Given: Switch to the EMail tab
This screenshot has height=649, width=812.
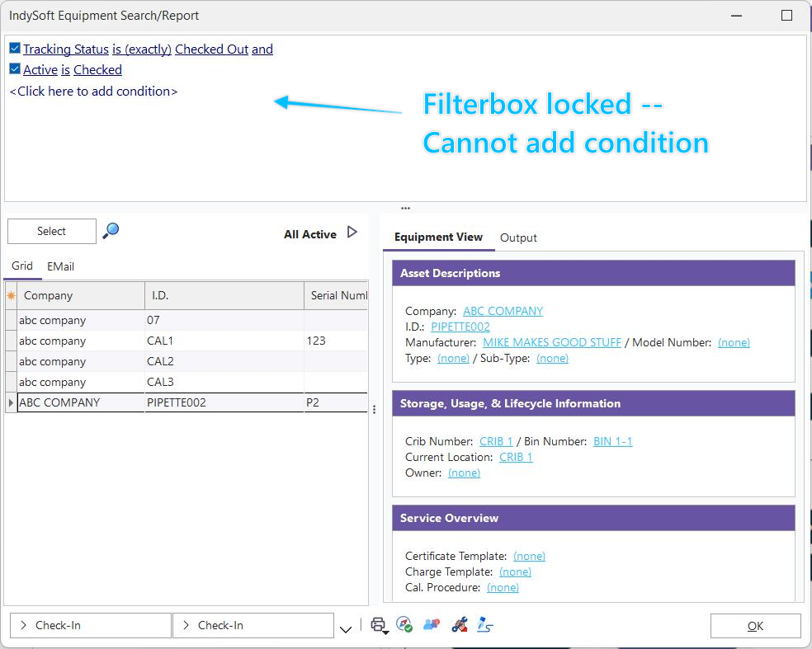Looking at the screenshot, I should click(x=60, y=266).
